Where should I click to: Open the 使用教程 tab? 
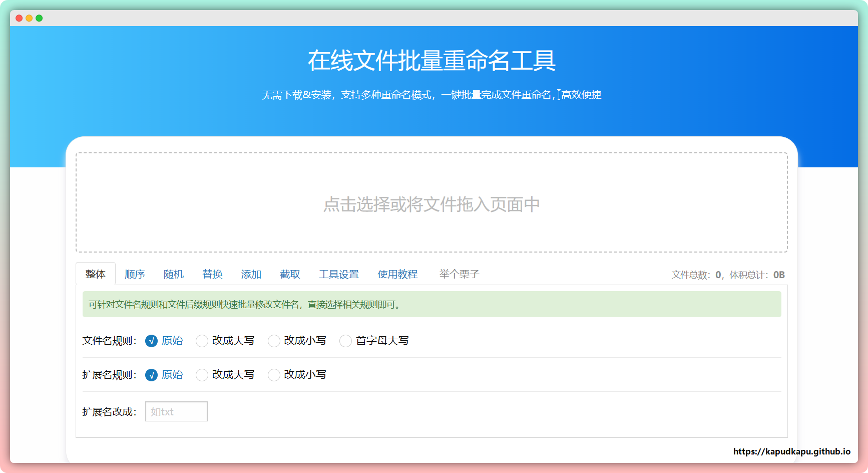[397, 274]
